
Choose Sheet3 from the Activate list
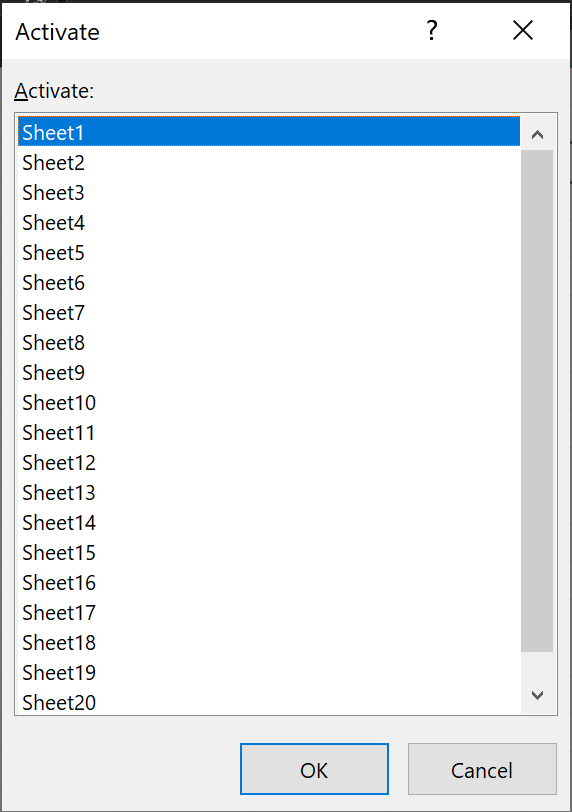(x=269, y=193)
